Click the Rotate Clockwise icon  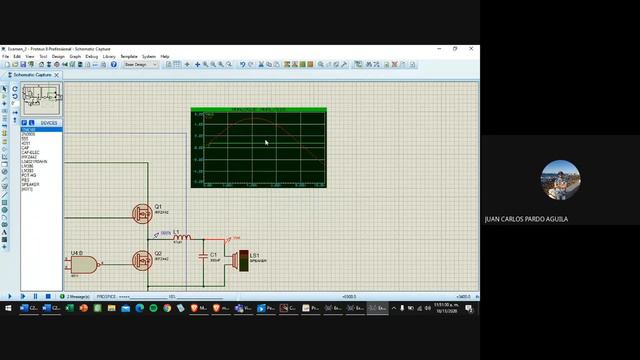[15, 89]
